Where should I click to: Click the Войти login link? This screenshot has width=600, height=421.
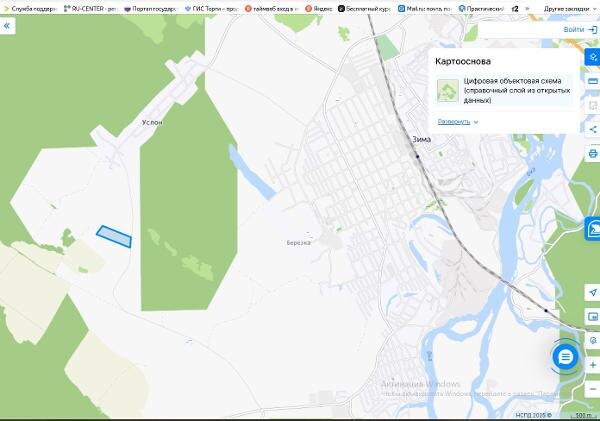coord(573,29)
